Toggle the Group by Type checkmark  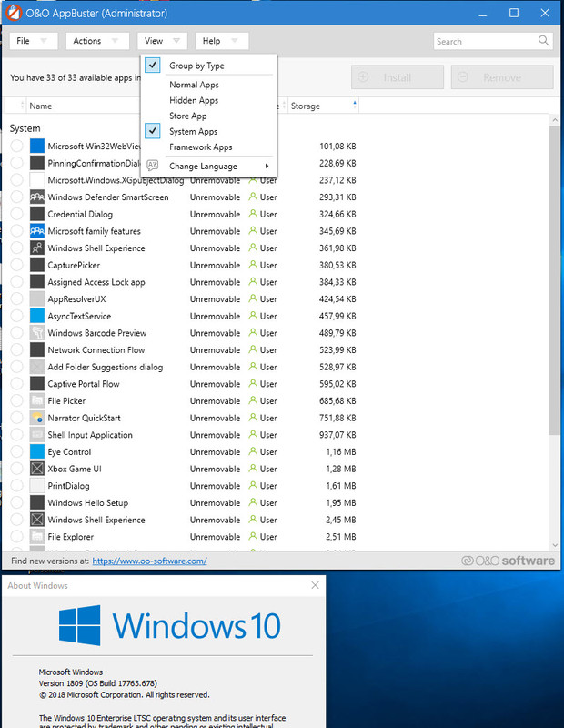pos(152,65)
